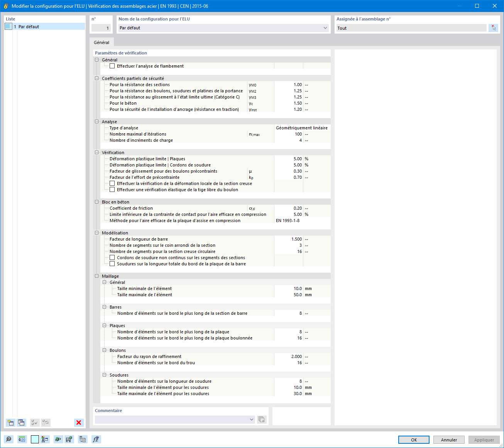Enable Effectuer l'analyse de flambement checkbox
Image resolution: width=504 pixels, height=448 pixels.
pyautogui.click(x=112, y=66)
